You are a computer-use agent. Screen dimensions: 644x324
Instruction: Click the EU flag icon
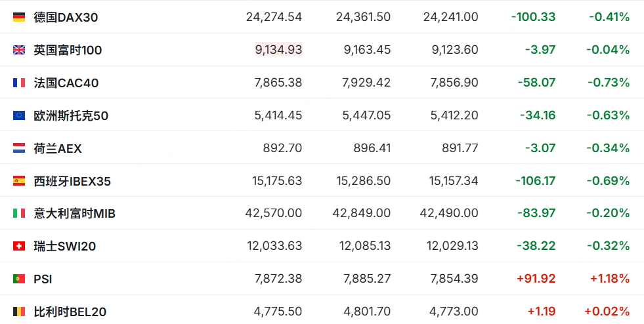[19, 115]
